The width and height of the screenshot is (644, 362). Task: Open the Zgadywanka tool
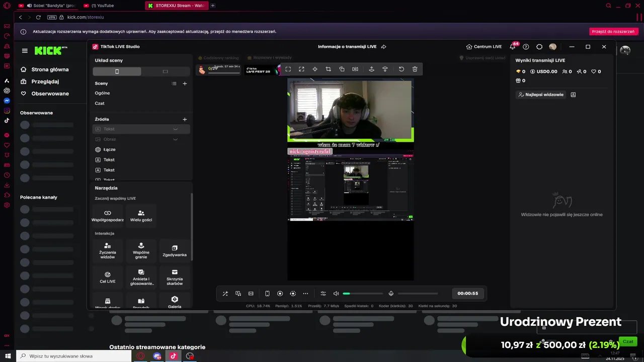click(175, 251)
